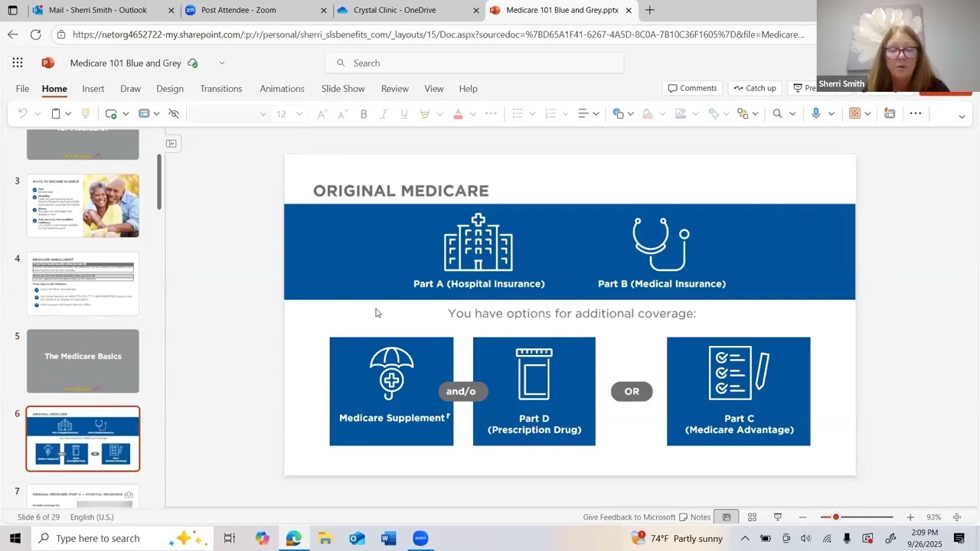The width and height of the screenshot is (980, 551).
Task: Open the New Slide dropdown arrow
Action: pos(126,114)
